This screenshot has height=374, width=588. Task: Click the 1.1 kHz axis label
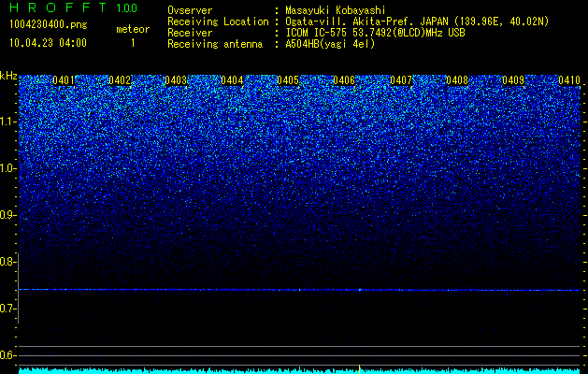tap(7, 122)
